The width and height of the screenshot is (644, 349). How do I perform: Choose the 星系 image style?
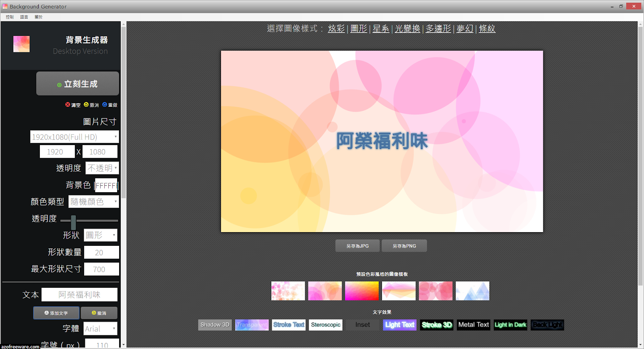[381, 29]
